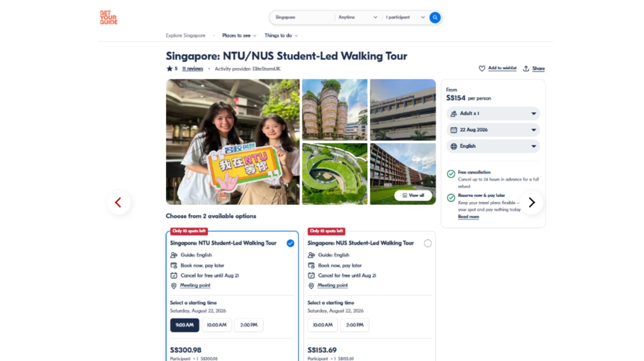This screenshot has width=644, height=361.
Task: Click the Only 10 spots left badge on NUS card
Action: click(x=326, y=231)
